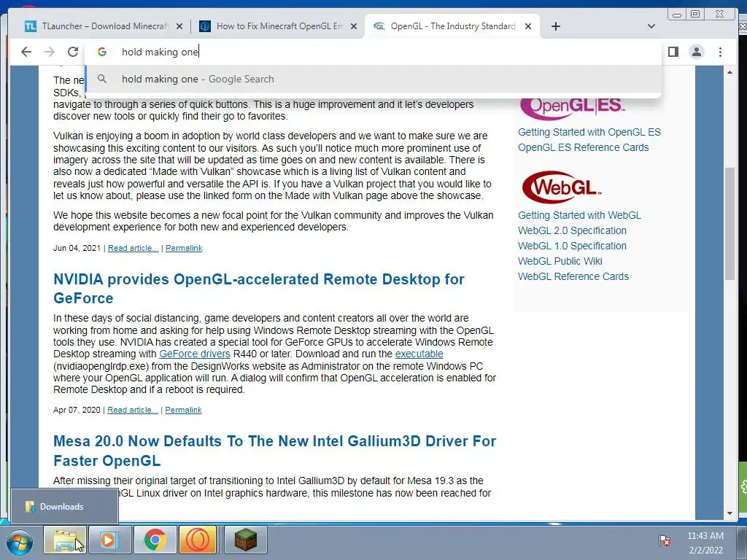Open Getting Started with WebGL link
This screenshot has height=560, width=747.
click(x=579, y=215)
